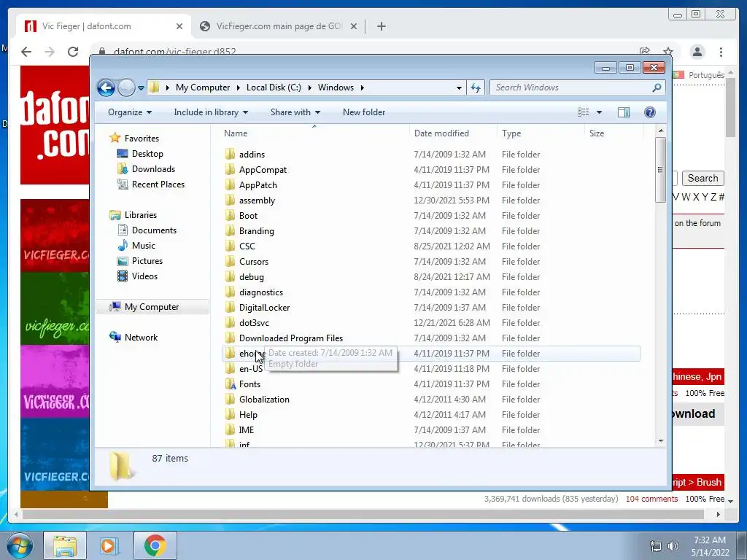Click the Search Windows input field

(570, 87)
